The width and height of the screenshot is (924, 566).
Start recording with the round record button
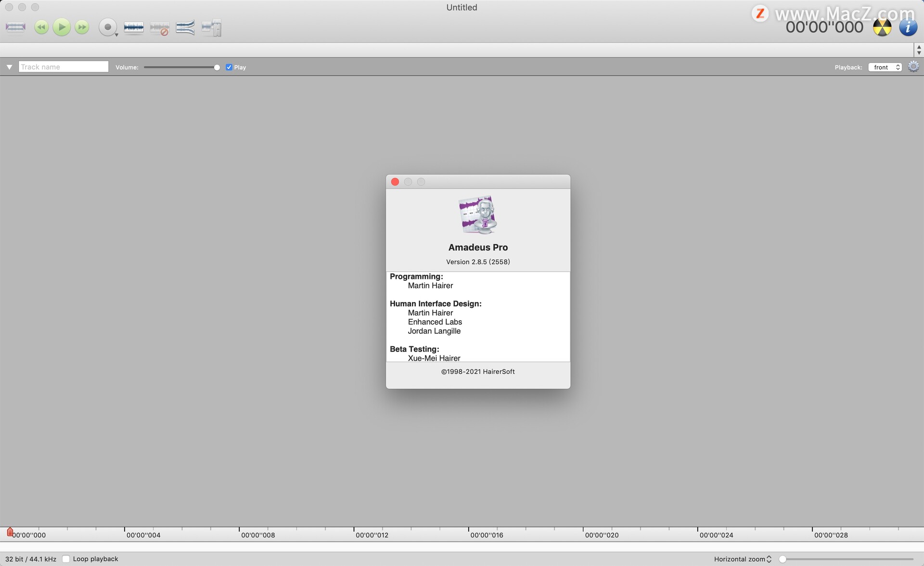click(107, 27)
